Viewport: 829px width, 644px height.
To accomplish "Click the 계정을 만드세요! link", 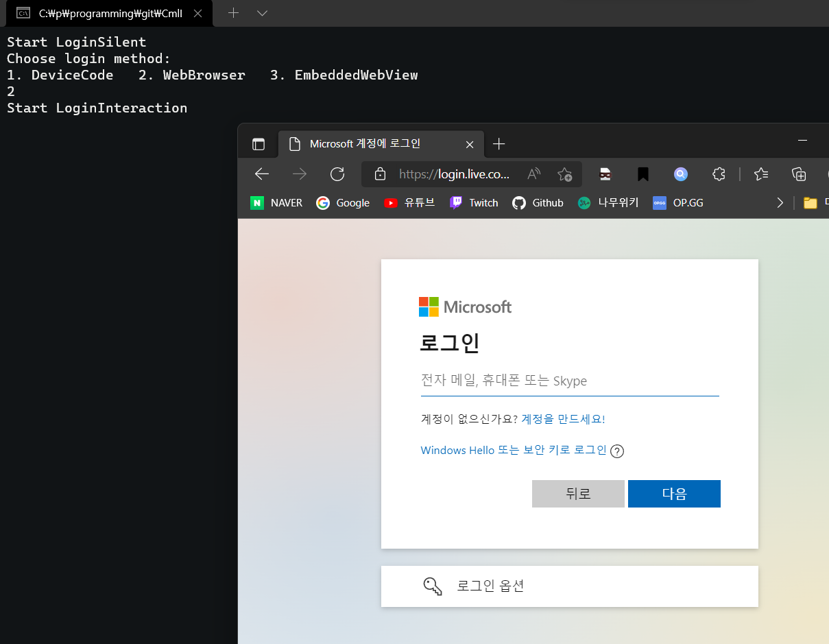I will 563,419.
